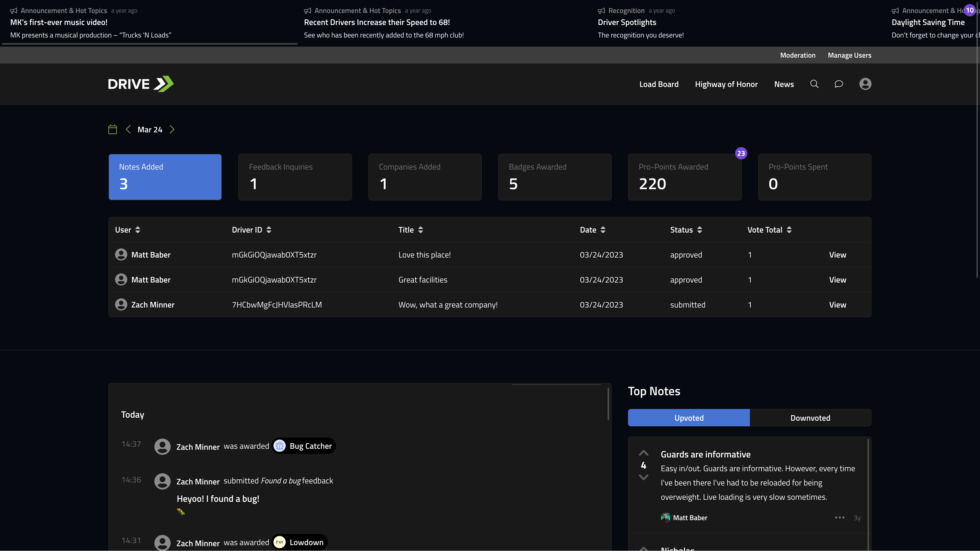
Task: Click the Bug Catcher badge icon
Action: coord(280,446)
